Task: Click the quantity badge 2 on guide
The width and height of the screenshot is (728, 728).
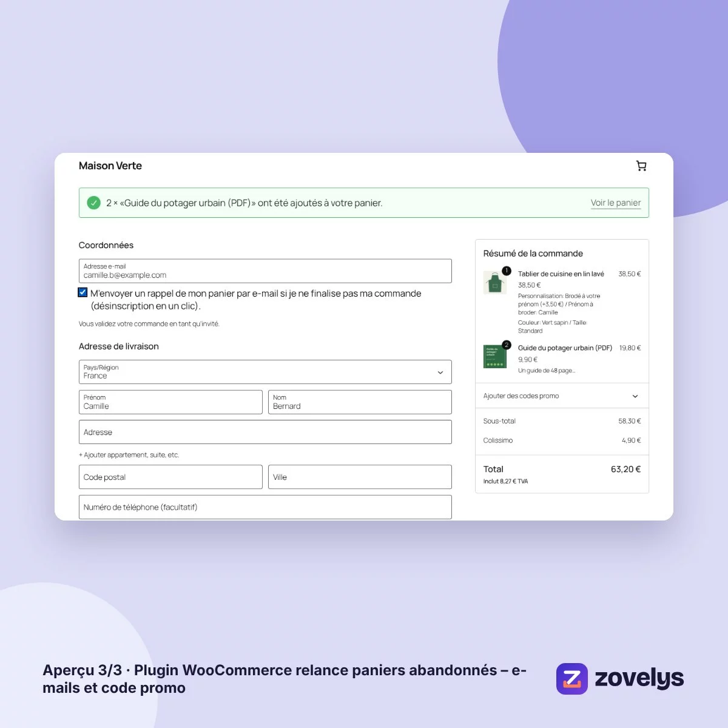Action: click(x=507, y=345)
